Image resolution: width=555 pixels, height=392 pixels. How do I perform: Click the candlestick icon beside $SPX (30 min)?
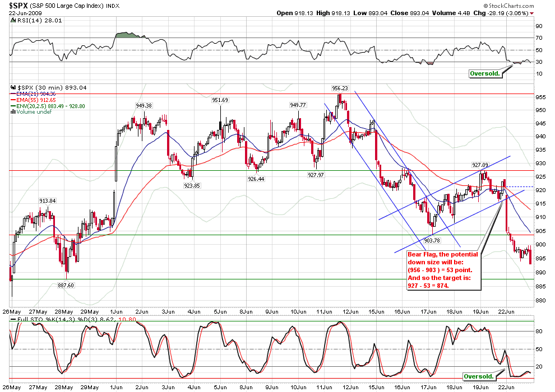(13, 87)
